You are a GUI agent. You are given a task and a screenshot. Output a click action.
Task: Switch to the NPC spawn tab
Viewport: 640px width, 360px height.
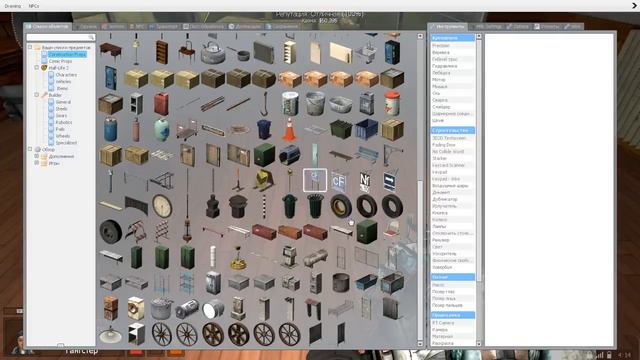tap(137, 27)
